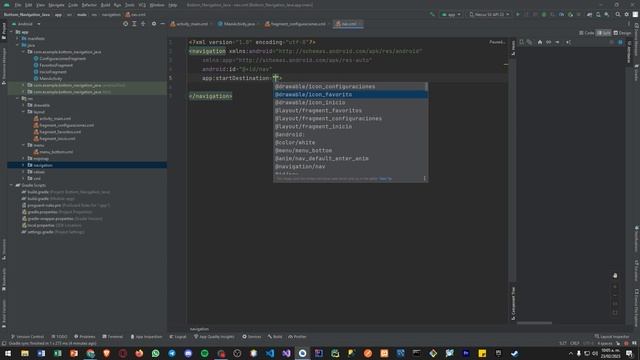The height and width of the screenshot is (360, 640).
Task: Select ConfiguracionesFragment class in project tree
Action: point(60,58)
